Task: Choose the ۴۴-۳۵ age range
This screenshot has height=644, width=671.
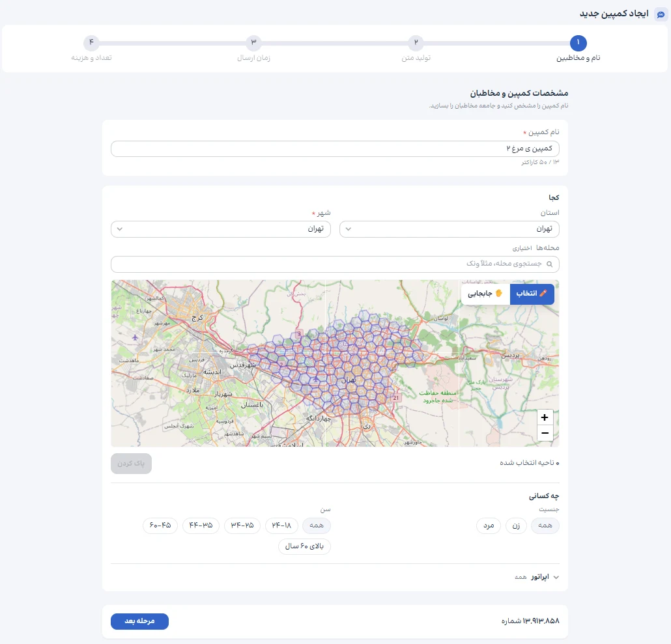Action: [x=201, y=525]
